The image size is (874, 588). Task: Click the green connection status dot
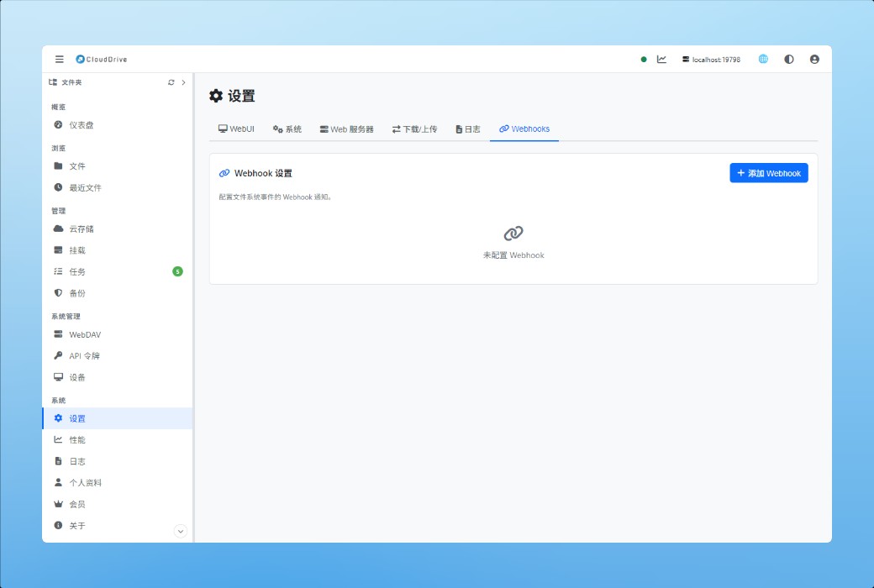coord(644,59)
